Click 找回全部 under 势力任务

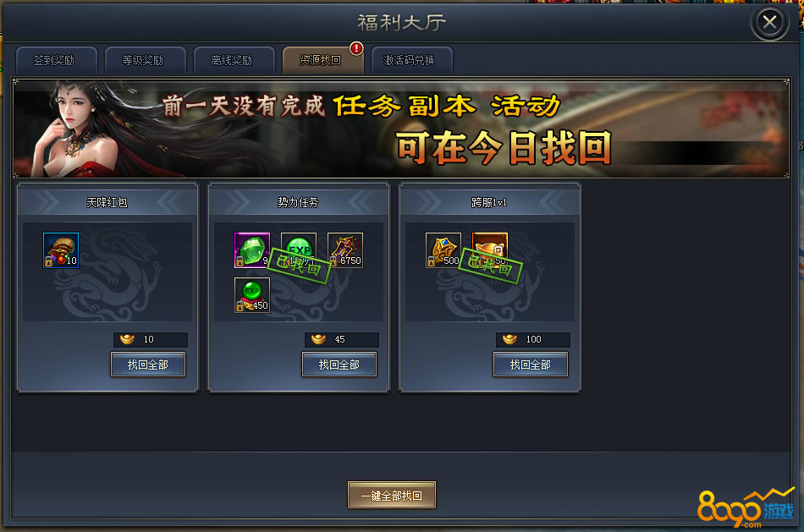click(x=339, y=365)
